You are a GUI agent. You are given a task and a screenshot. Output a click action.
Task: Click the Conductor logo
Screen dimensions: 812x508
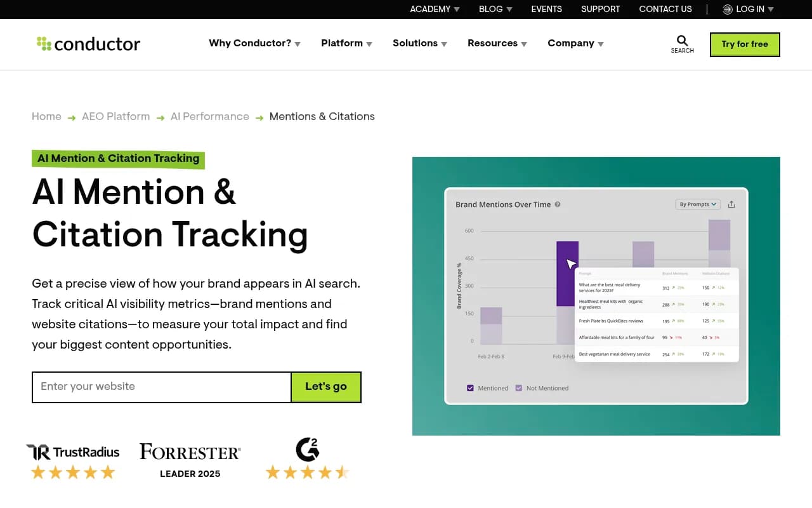coord(88,43)
